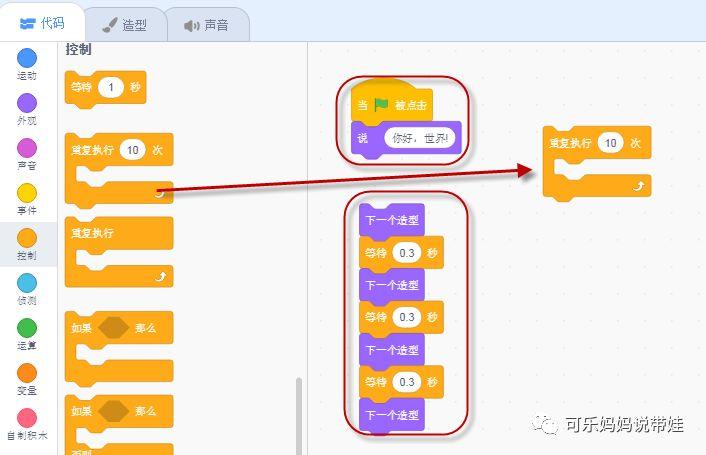Screen dimensions: 706x455
Task: Click the speaker icon on the 声音 tab
Action: click(191, 26)
